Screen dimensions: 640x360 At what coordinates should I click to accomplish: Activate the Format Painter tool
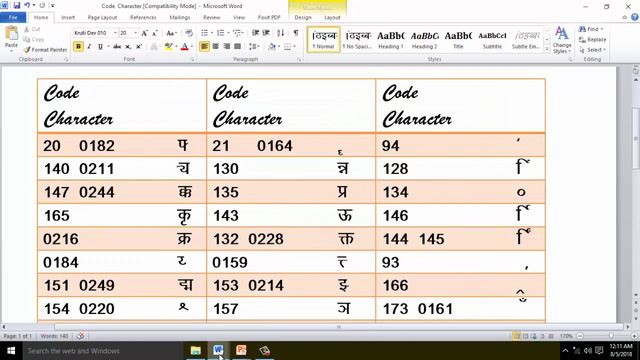pos(45,50)
